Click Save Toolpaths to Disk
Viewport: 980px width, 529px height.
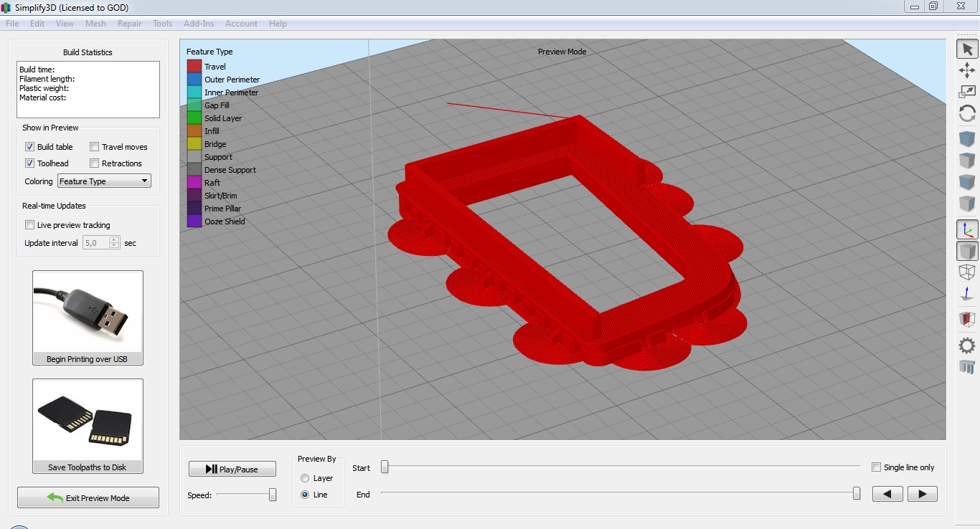88,426
